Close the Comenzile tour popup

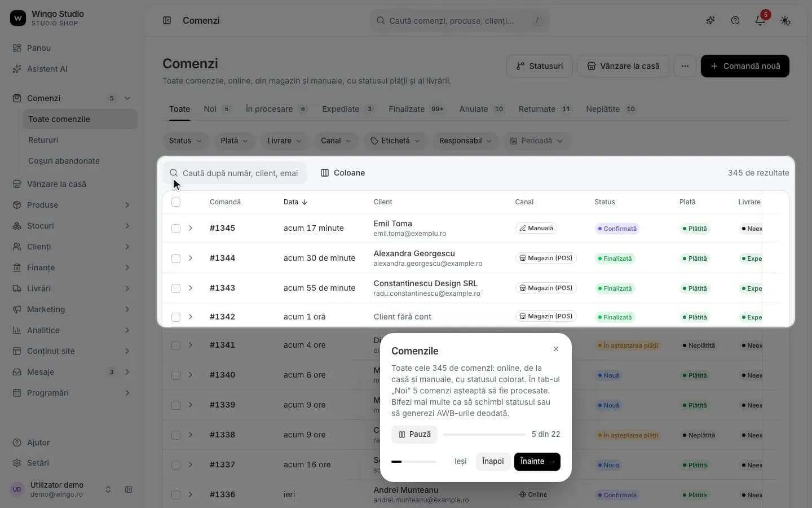(556, 349)
